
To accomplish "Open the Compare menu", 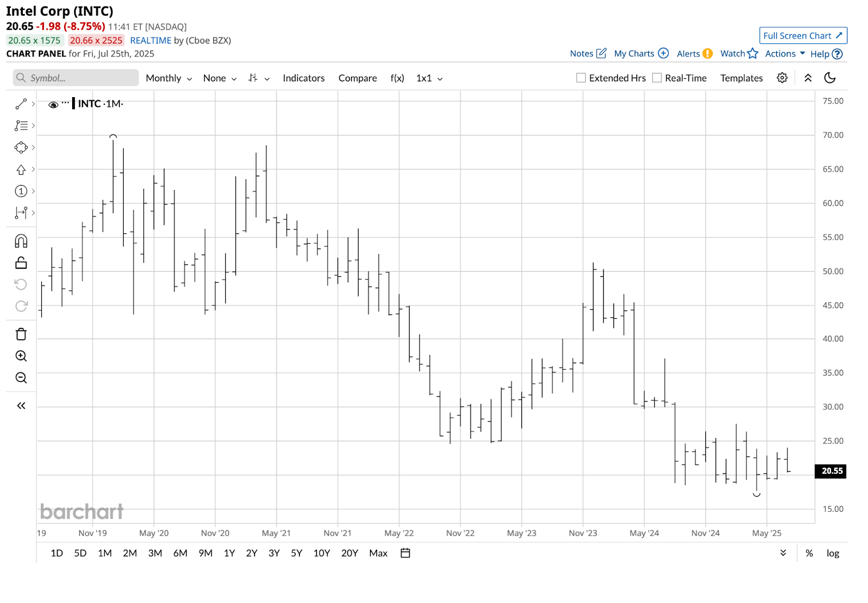I will click(358, 78).
